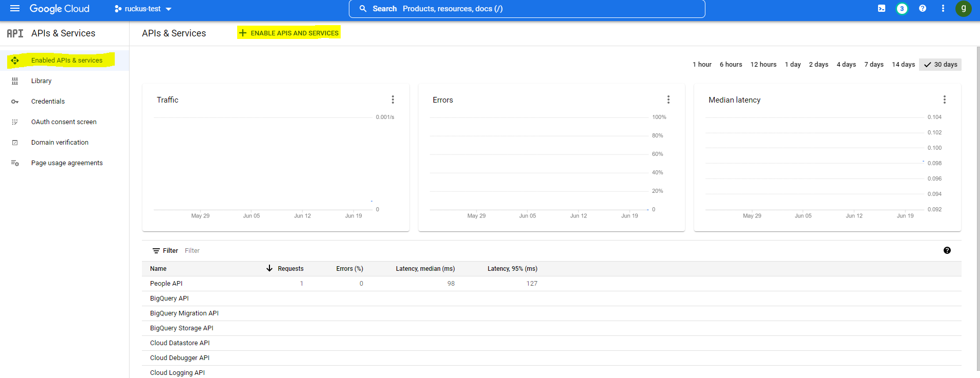This screenshot has width=980, height=378.
Task: Open Errors chart options menu
Action: point(669,100)
